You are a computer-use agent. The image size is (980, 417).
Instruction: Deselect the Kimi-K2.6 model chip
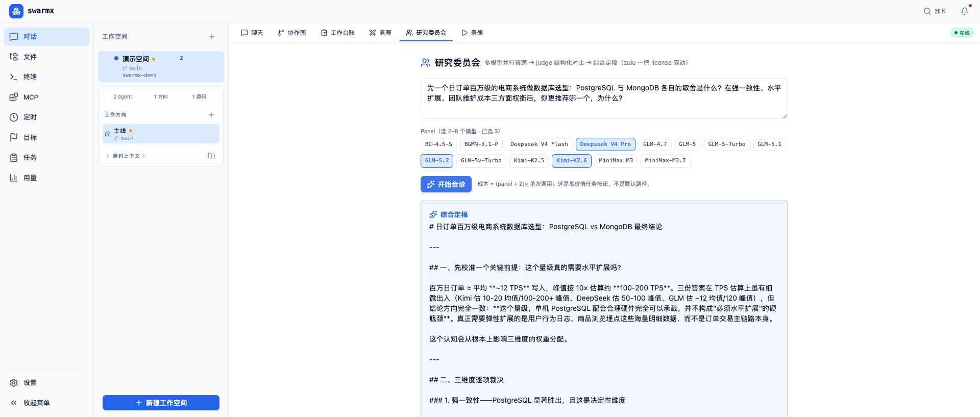coord(572,161)
